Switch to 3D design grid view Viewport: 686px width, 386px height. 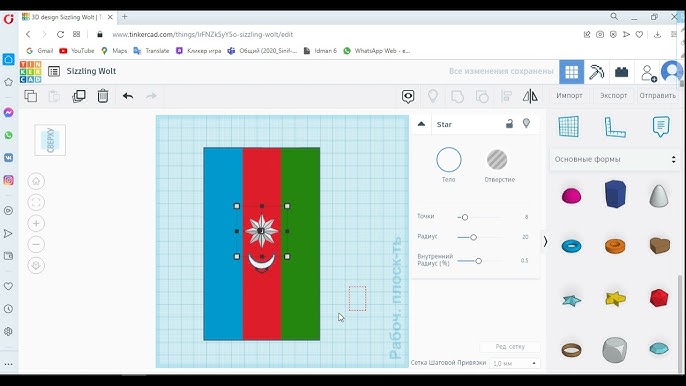[571, 72]
